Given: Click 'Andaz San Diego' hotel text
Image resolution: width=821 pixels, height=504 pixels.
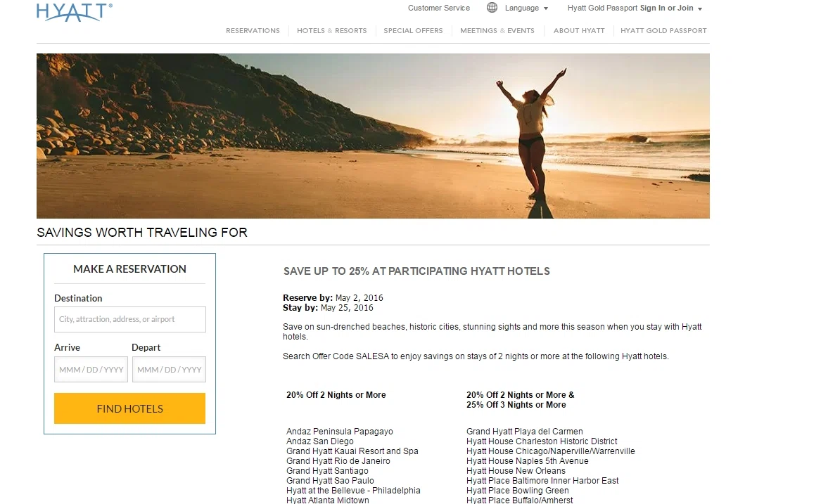Looking at the screenshot, I should [320, 441].
